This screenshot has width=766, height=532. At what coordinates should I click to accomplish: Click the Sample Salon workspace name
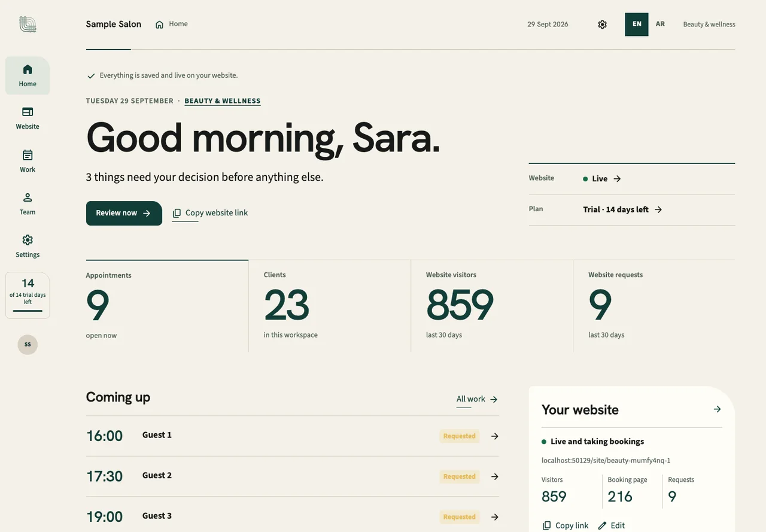[114, 25]
